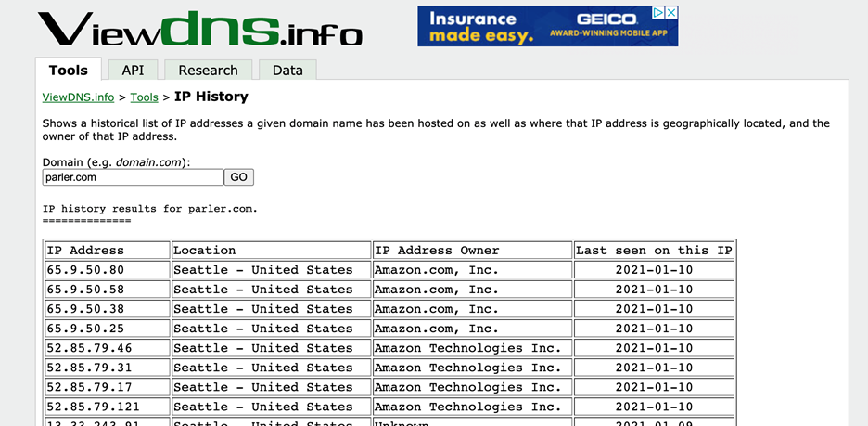The image size is (868, 426).
Task: Select IP address 65.9.50.80
Action: click(x=86, y=270)
